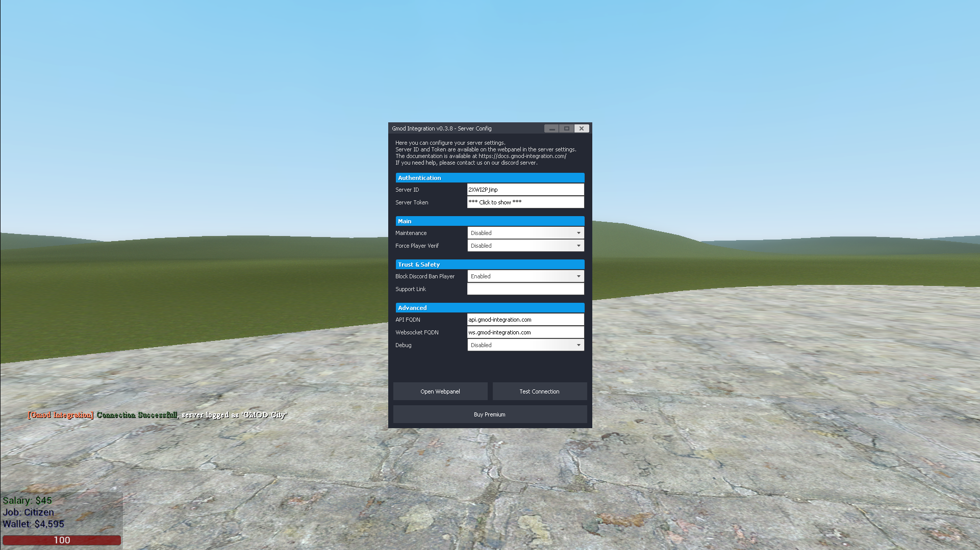This screenshot has height=550, width=980.
Task: Click the Main section header
Action: (489, 221)
